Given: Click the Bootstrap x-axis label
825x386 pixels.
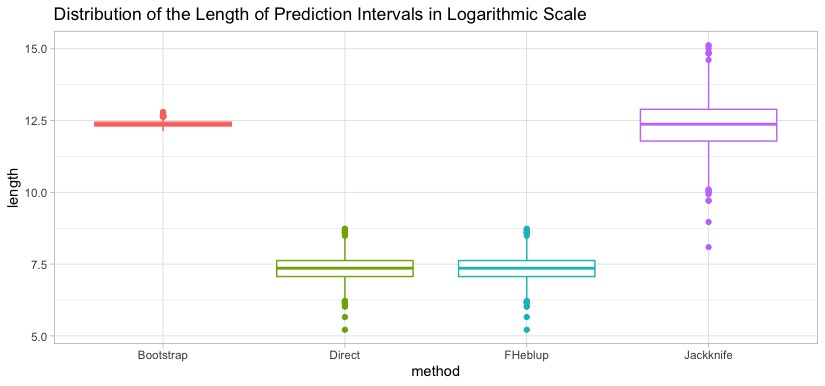Looking at the screenshot, I should pyautogui.click(x=163, y=355).
